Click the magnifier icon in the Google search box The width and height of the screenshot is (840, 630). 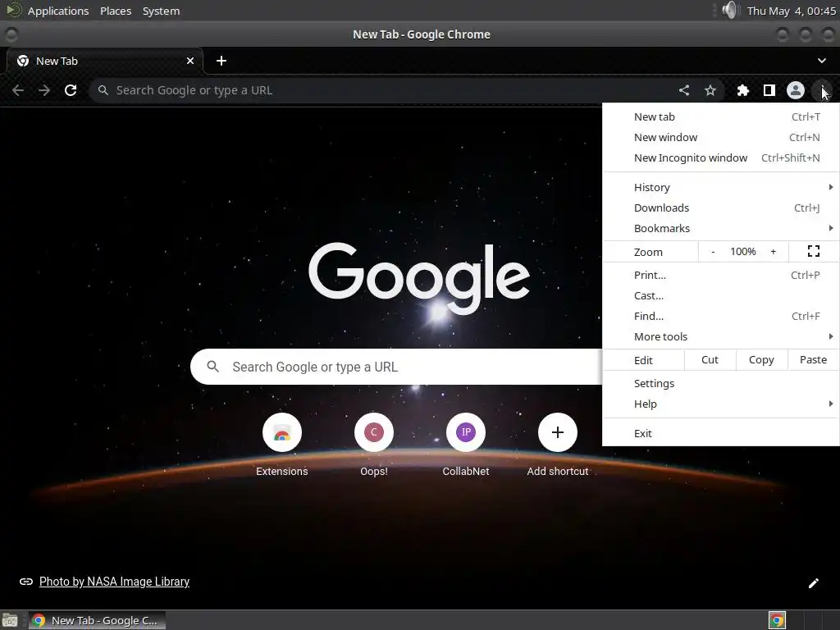click(213, 367)
